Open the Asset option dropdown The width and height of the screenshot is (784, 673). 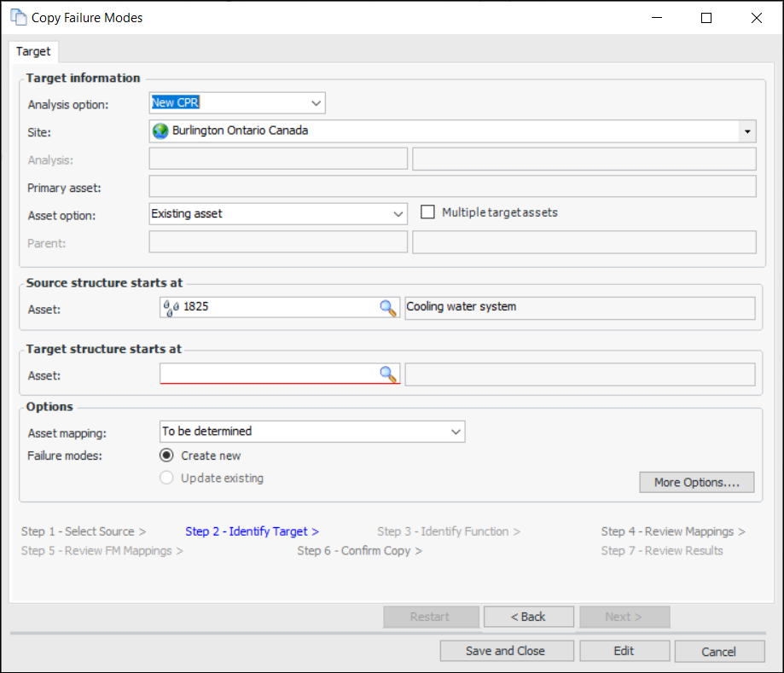click(x=398, y=214)
